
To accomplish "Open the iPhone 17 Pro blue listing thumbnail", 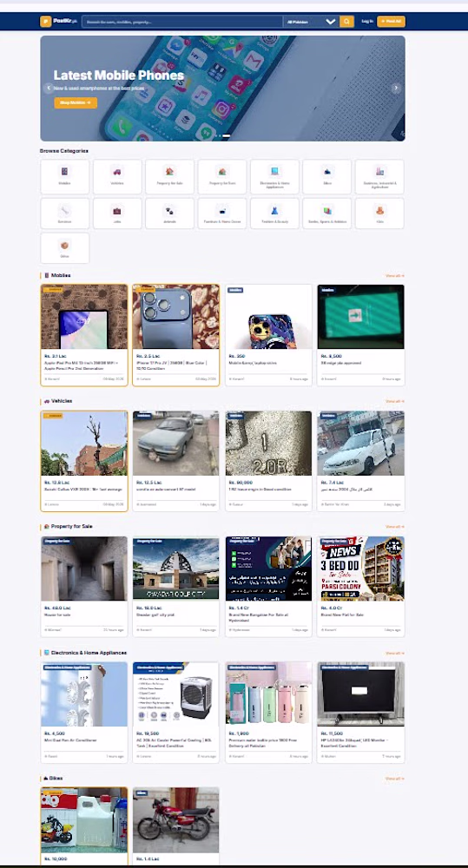I will point(176,317).
